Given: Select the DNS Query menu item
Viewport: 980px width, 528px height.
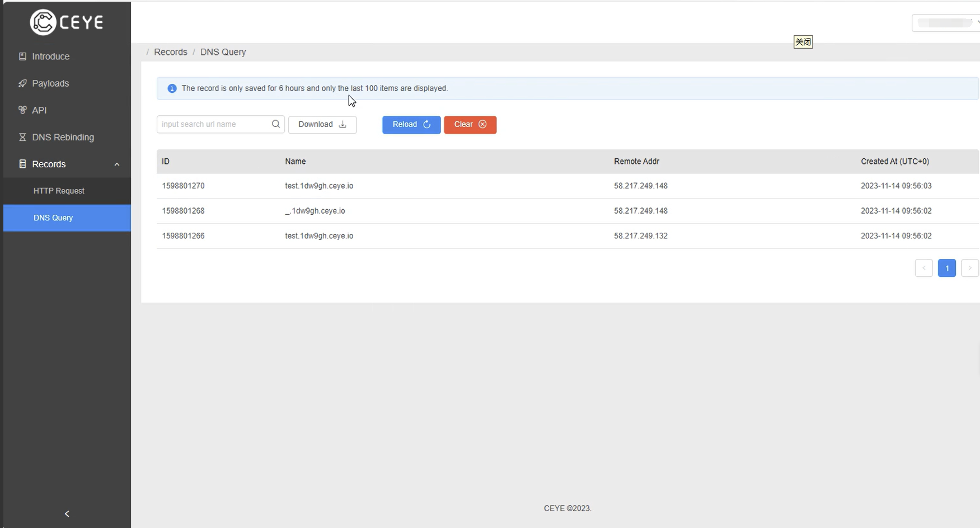Looking at the screenshot, I should 67,218.
